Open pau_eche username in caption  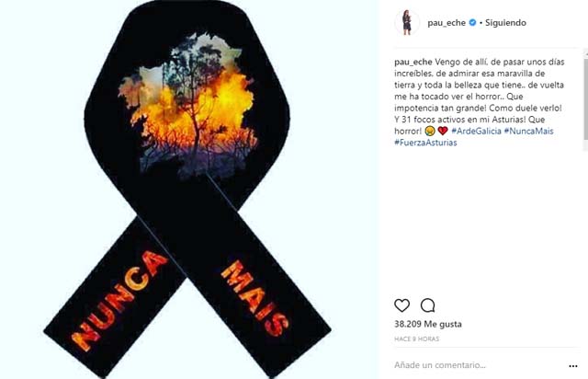(x=413, y=62)
